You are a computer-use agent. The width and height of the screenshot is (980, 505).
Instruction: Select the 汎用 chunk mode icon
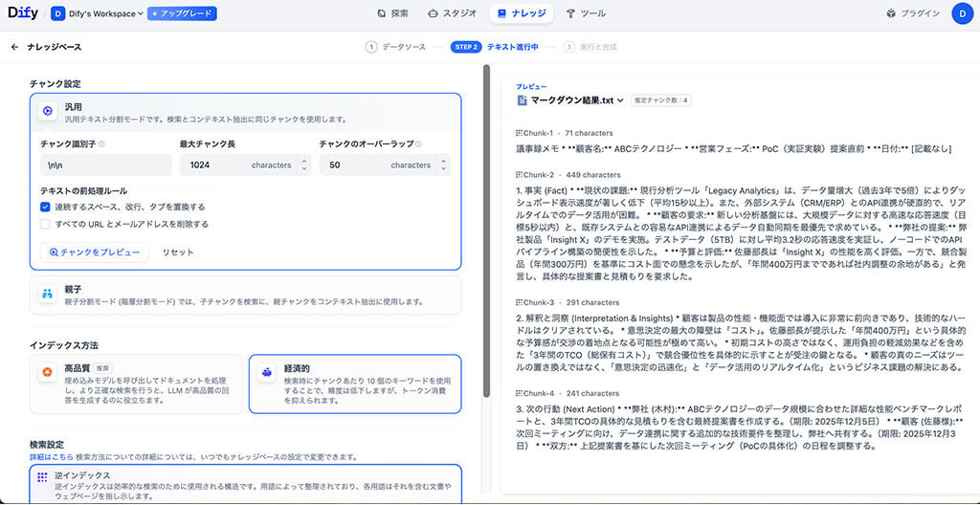[x=47, y=111]
